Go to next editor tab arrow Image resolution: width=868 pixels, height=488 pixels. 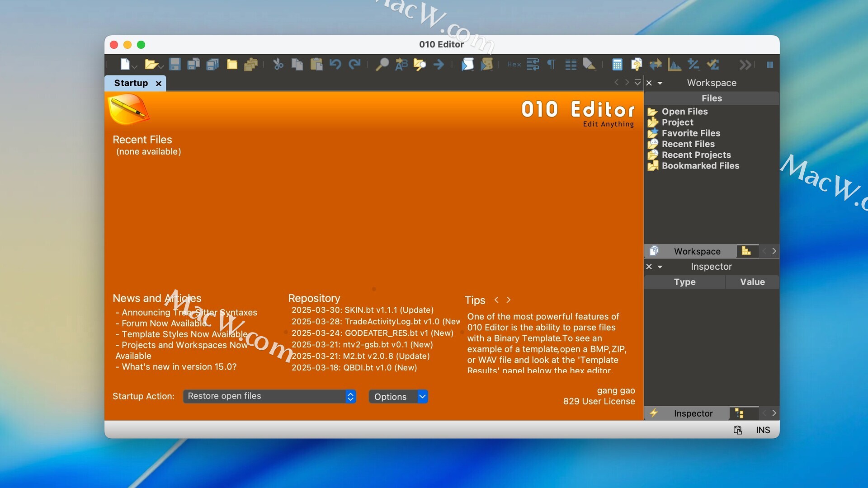point(627,82)
